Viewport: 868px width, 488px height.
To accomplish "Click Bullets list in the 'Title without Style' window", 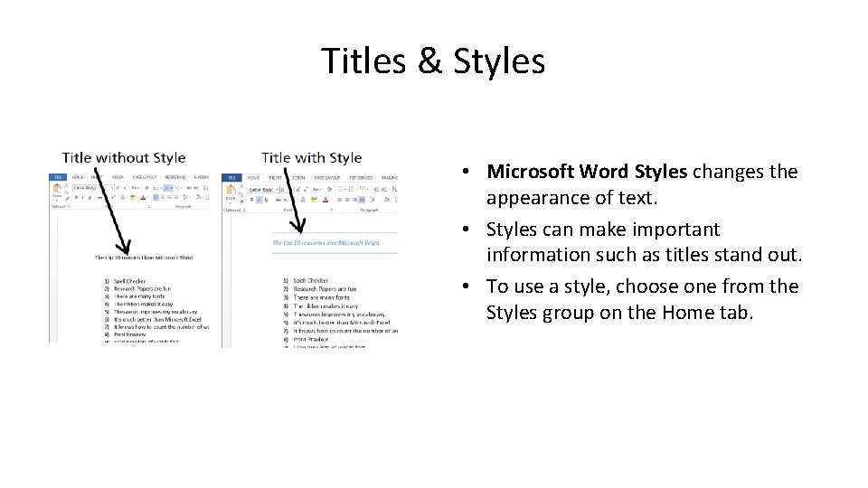I will click(x=156, y=188).
